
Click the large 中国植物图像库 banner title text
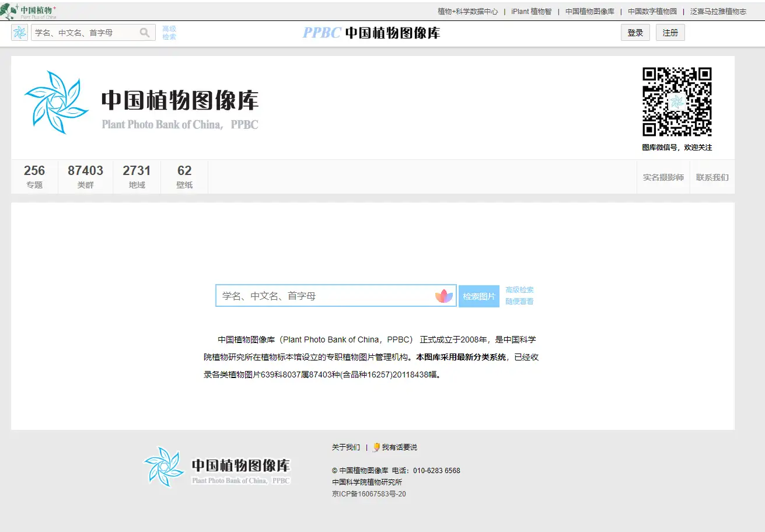coord(180,100)
